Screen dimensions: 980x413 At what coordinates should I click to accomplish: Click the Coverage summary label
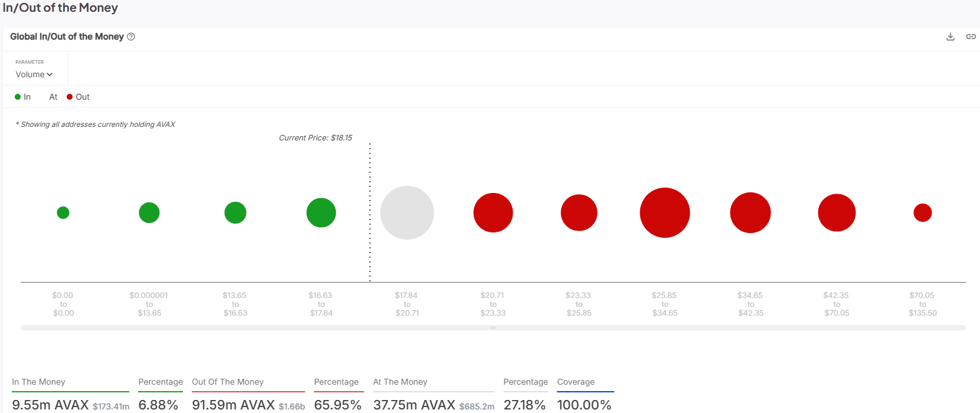pos(576,382)
